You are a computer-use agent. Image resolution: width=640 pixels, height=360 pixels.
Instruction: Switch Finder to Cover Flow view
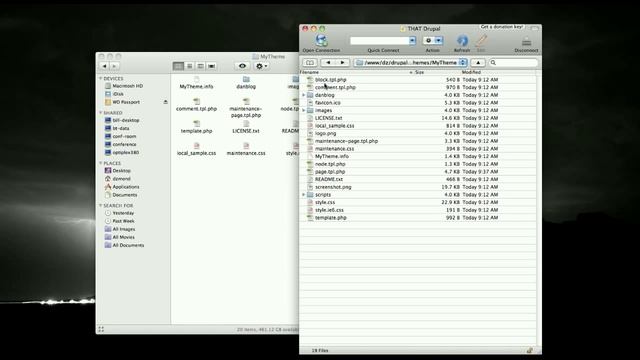pos(211,66)
